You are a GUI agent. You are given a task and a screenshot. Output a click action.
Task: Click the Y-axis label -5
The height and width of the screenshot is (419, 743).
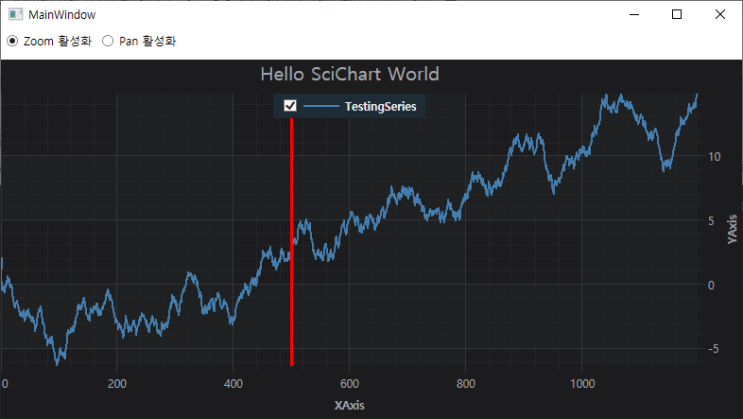pos(713,349)
